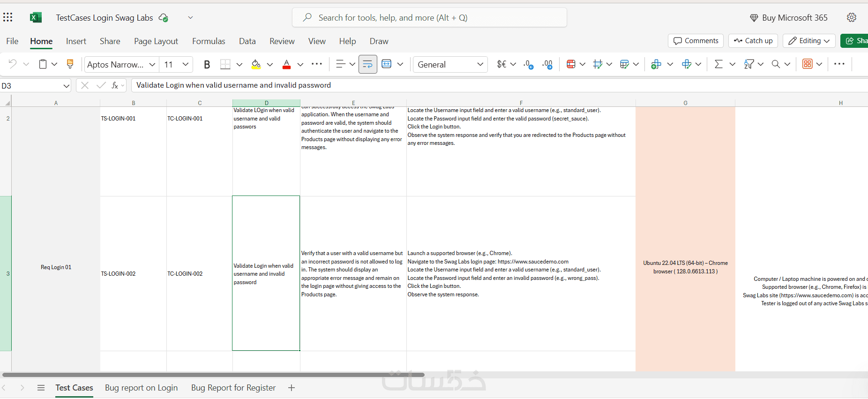Toggle Bold formatting
Viewport: 868px width, 399px height.
207,64
